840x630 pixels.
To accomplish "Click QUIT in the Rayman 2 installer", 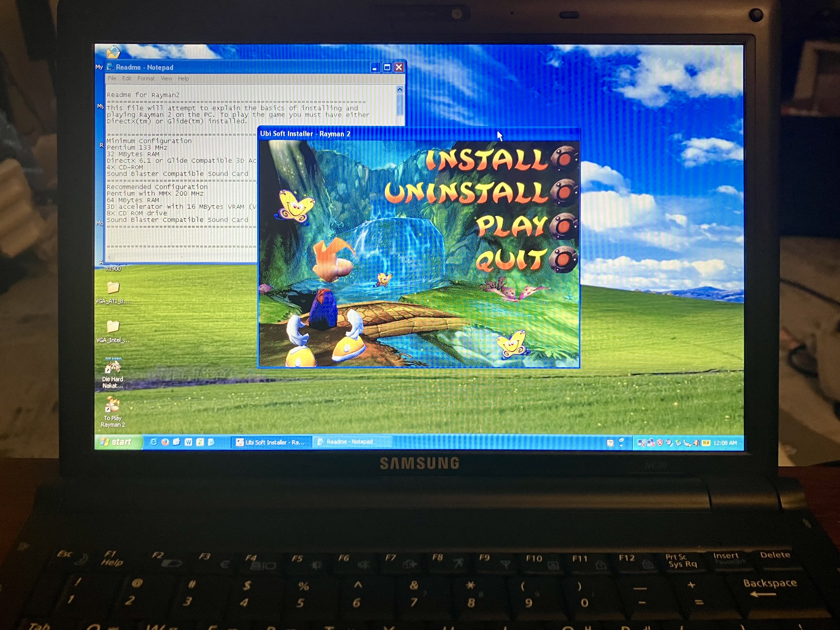I will pyautogui.click(x=511, y=260).
